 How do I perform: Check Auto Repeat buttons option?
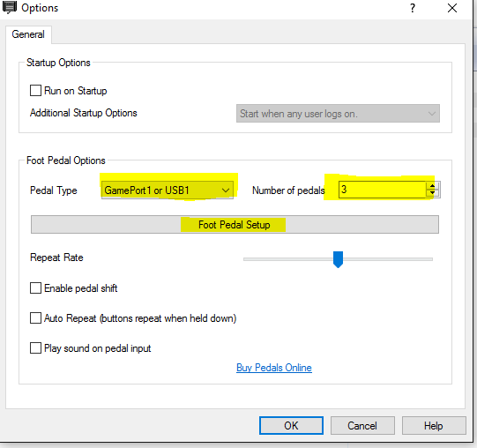pos(35,318)
